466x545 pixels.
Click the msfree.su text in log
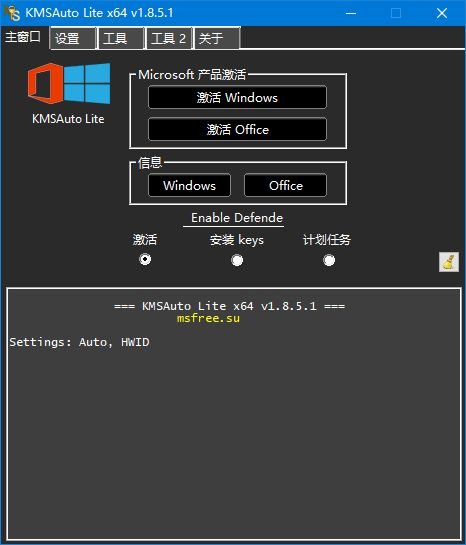[208, 318]
